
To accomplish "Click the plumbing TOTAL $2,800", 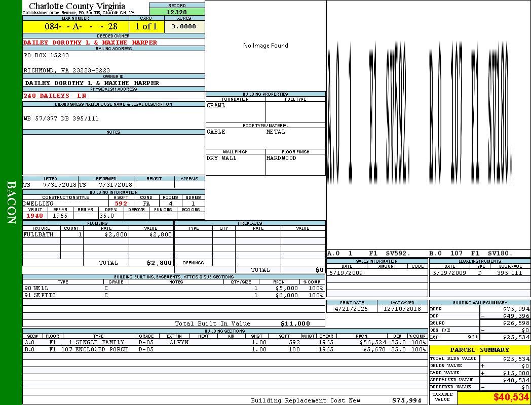I will click(160, 263).
